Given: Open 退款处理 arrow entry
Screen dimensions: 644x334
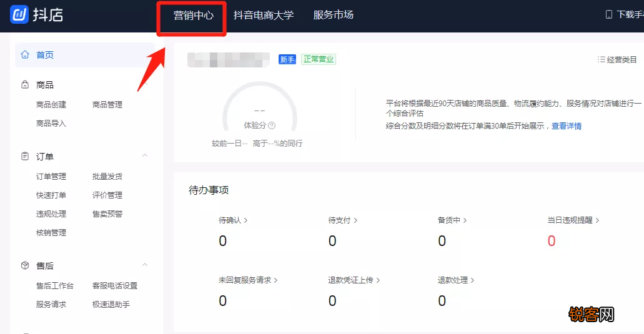Looking at the screenshot, I should [x=456, y=280].
